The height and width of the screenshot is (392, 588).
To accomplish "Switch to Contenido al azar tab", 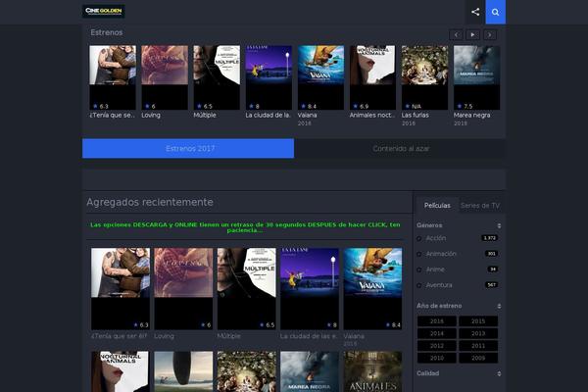I will click(400, 149).
